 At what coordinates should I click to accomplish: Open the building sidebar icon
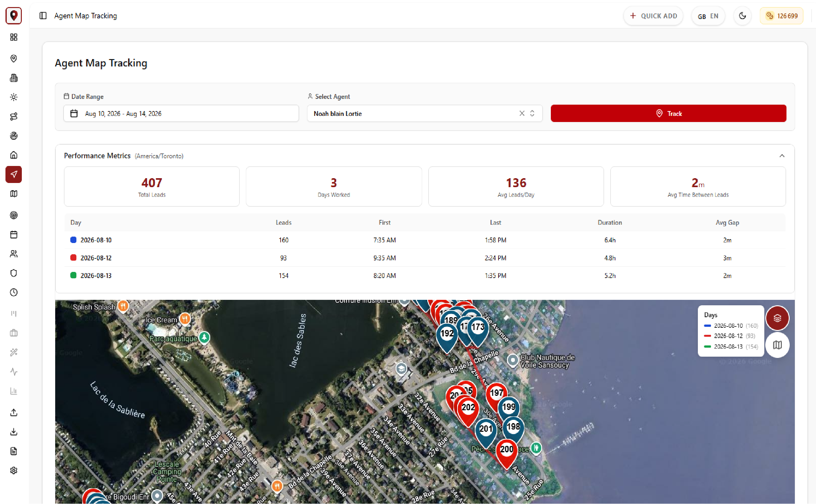point(14,78)
